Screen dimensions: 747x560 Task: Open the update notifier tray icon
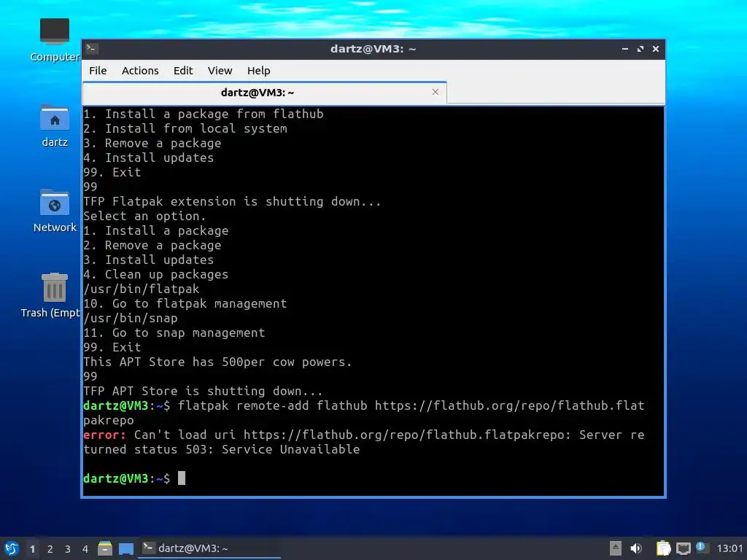click(701, 548)
